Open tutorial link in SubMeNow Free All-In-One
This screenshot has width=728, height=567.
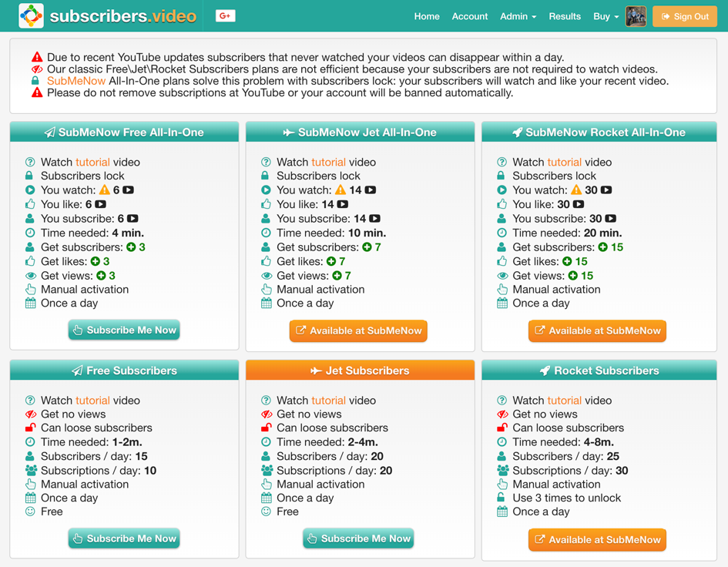93,162
